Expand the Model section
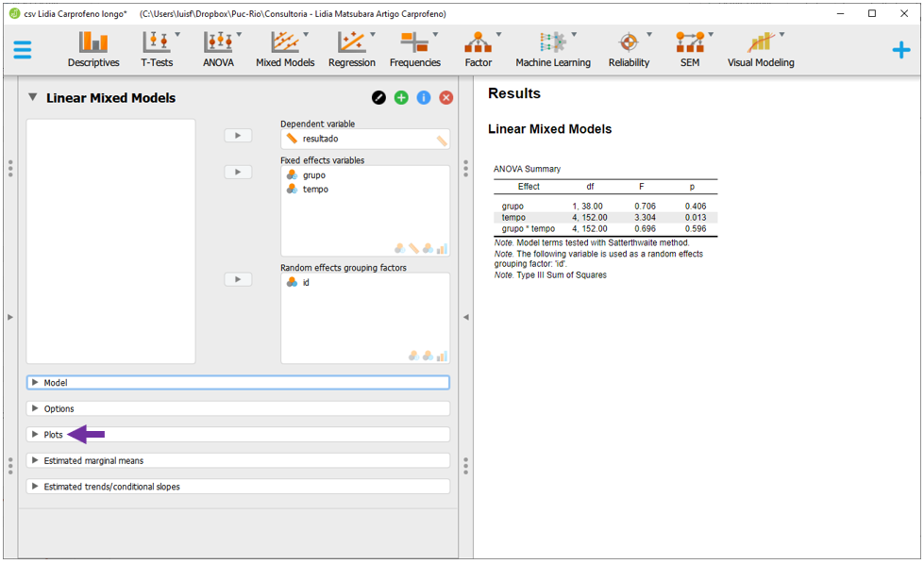This screenshot has height=564, width=924. (55, 383)
